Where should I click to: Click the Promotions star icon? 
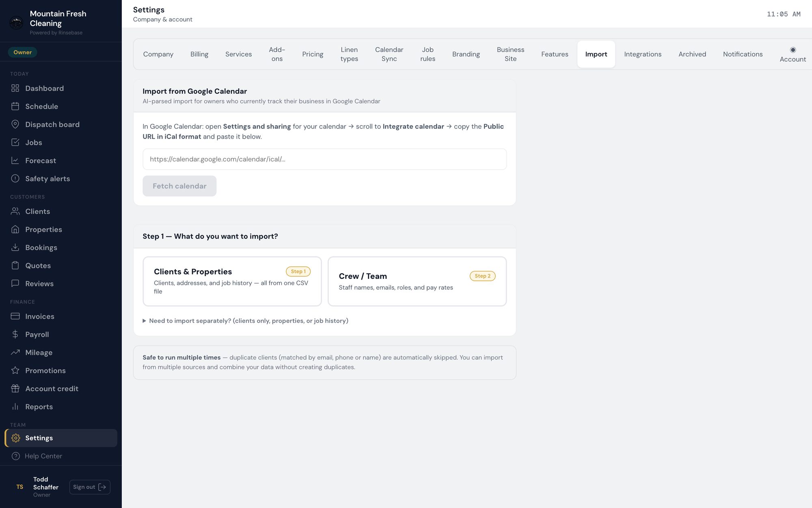click(15, 371)
